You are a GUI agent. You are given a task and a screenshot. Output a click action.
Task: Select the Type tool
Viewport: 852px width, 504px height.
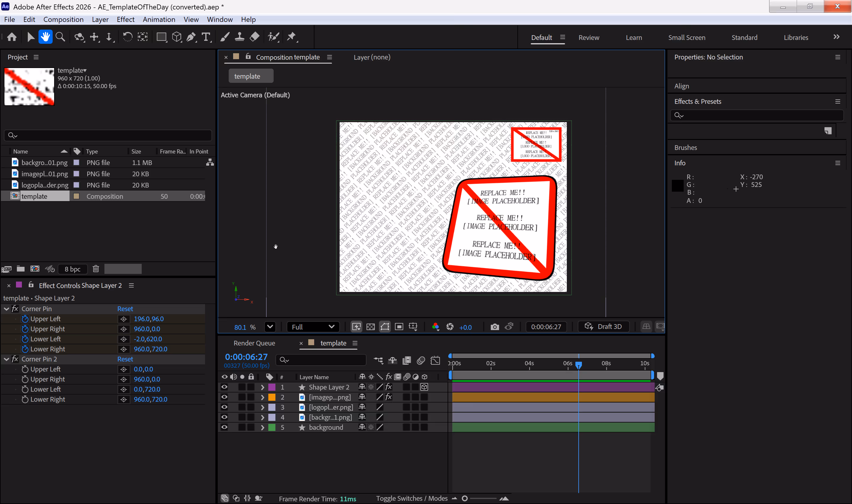(x=206, y=37)
